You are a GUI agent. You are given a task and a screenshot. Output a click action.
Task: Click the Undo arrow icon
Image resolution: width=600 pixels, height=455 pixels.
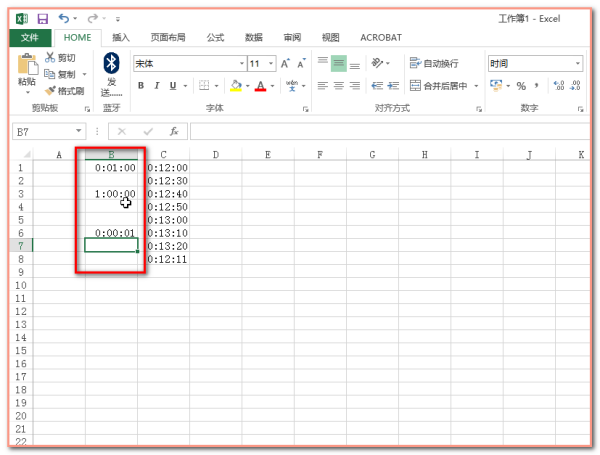click(x=65, y=19)
